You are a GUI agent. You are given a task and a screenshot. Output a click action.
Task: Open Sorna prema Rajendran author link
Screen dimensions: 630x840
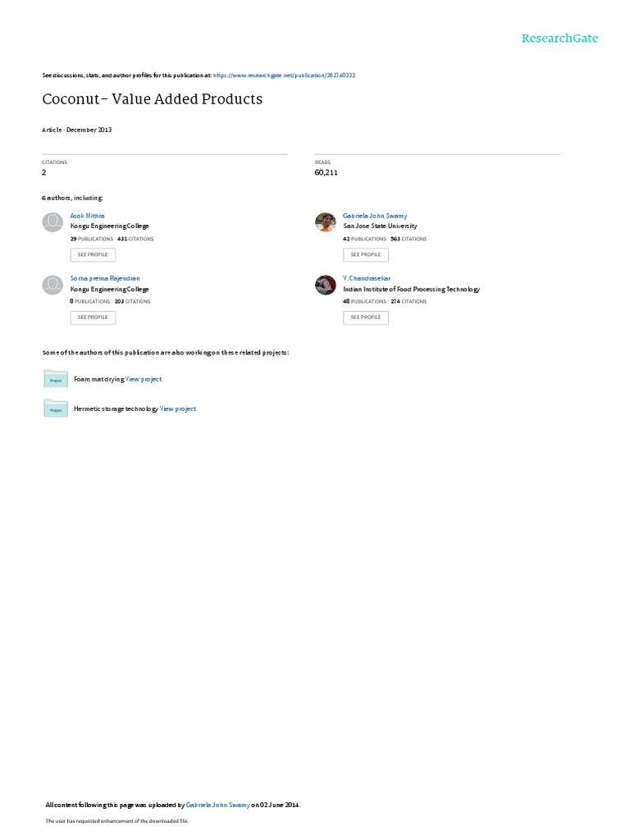click(105, 279)
